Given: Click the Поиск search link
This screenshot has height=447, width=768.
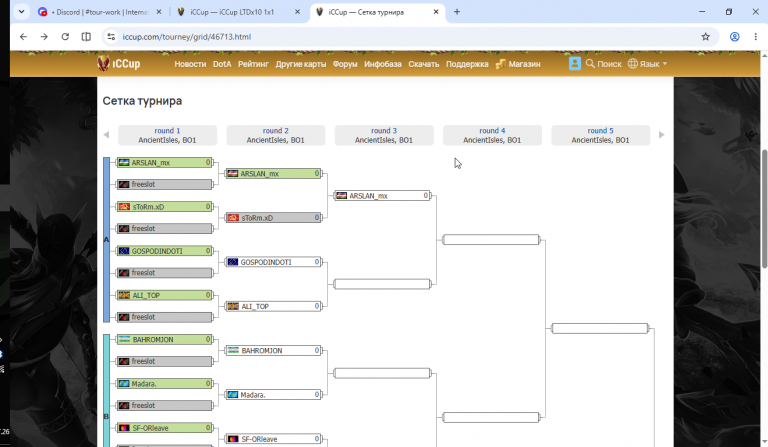Looking at the screenshot, I should (609, 64).
